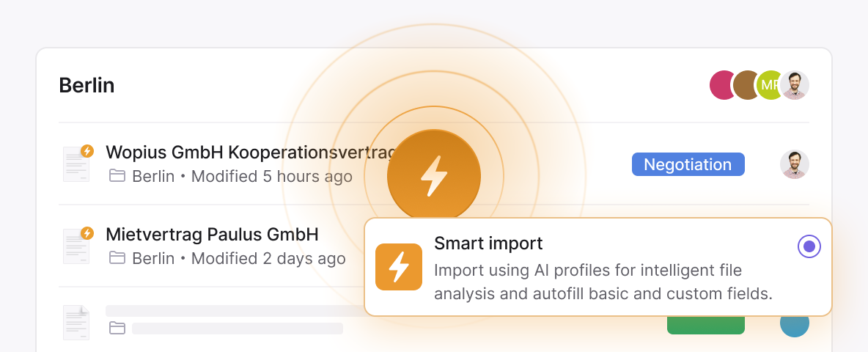Click the green status badge on placeholder row
This screenshot has width=868, height=352.
706,326
